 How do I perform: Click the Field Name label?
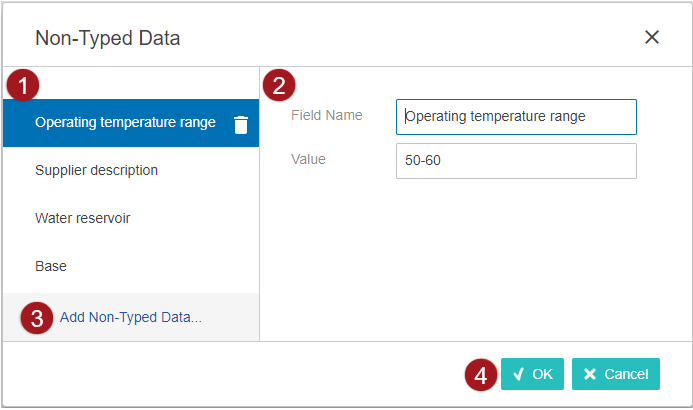click(x=327, y=115)
